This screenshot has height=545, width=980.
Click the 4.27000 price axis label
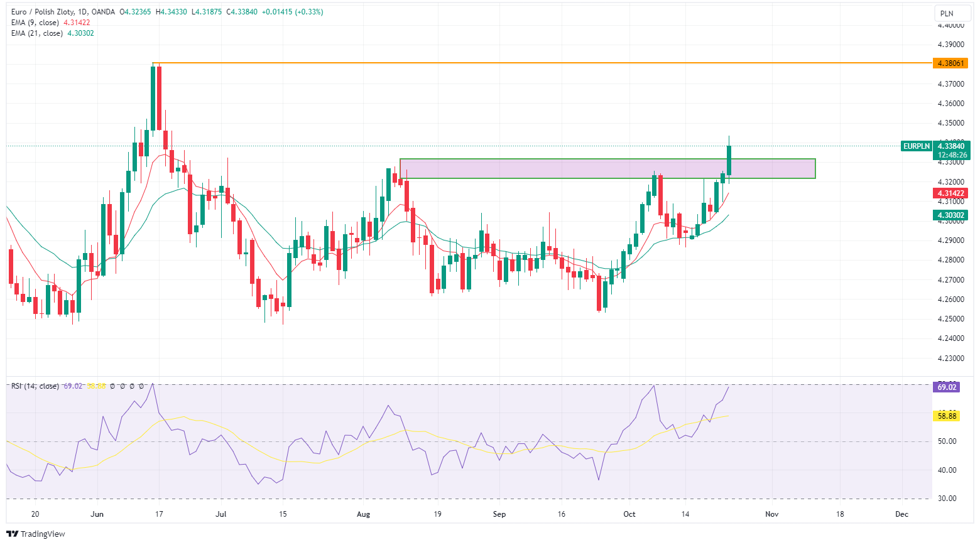(x=950, y=280)
